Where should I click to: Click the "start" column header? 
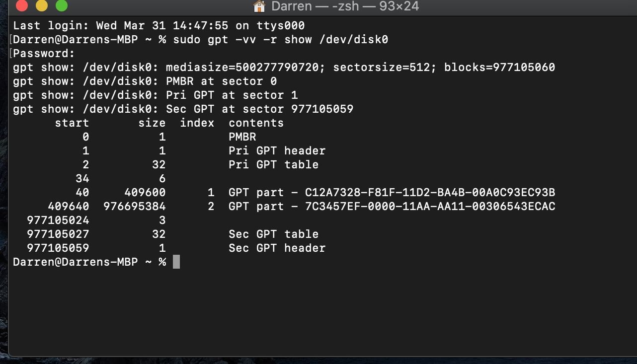[72, 123]
